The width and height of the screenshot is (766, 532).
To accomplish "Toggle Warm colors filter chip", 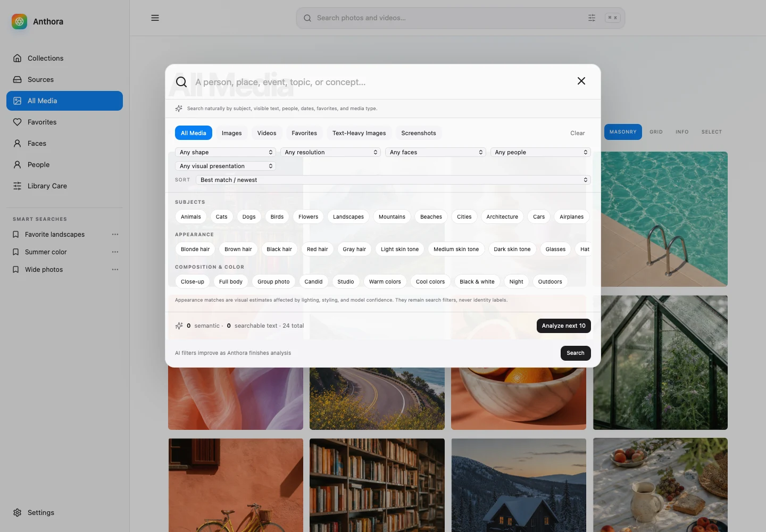I will point(385,281).
